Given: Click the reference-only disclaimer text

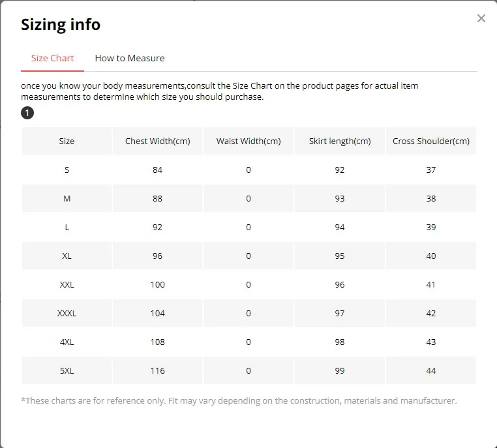Looking at the screenshot, I should (x=239, y=400).
